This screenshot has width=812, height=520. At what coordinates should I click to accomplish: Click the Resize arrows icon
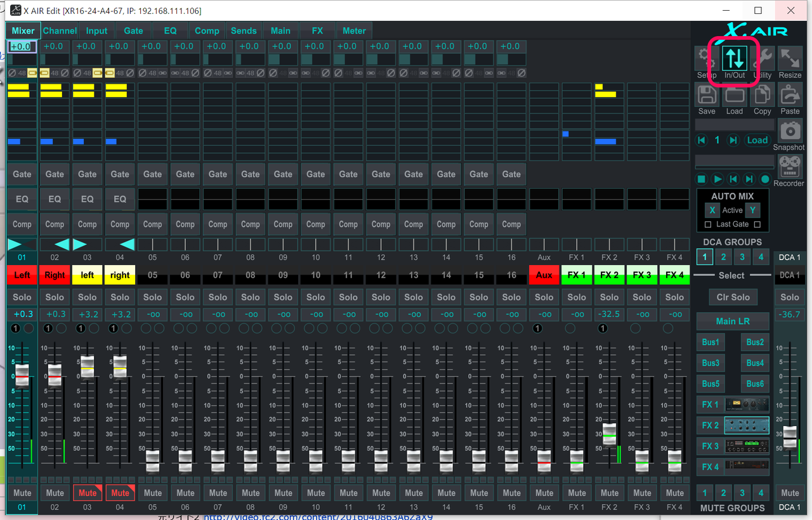click(x=790, y=58)
